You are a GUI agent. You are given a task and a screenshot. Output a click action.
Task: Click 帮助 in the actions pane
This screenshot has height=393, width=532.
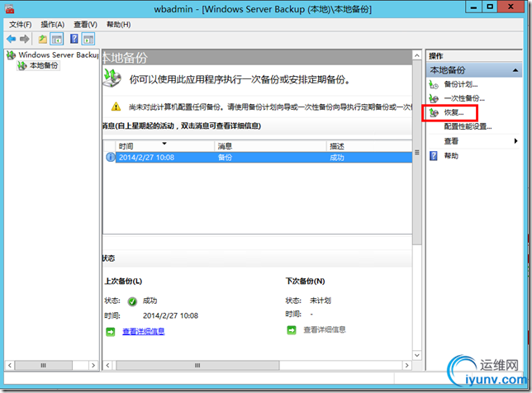[x=451, y=156]
